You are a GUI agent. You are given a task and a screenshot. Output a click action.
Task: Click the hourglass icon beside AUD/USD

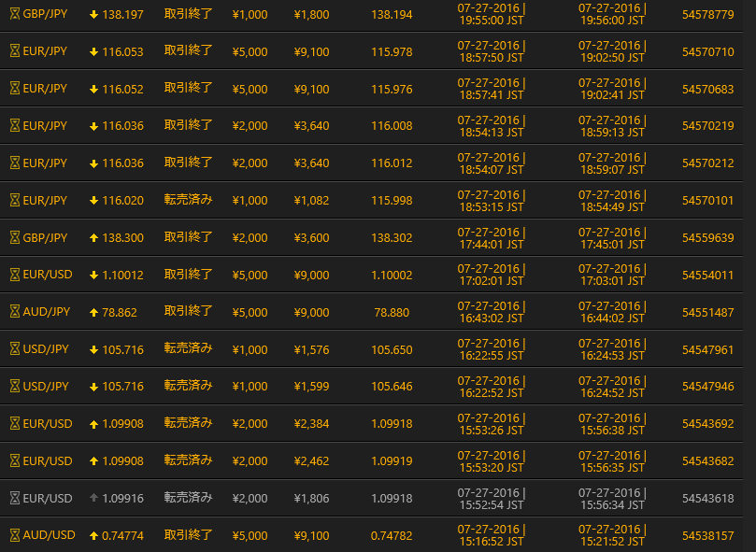click(14, 535)
